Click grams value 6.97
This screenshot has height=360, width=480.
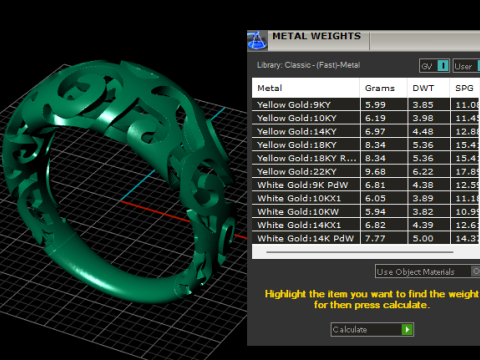(375, 131)
